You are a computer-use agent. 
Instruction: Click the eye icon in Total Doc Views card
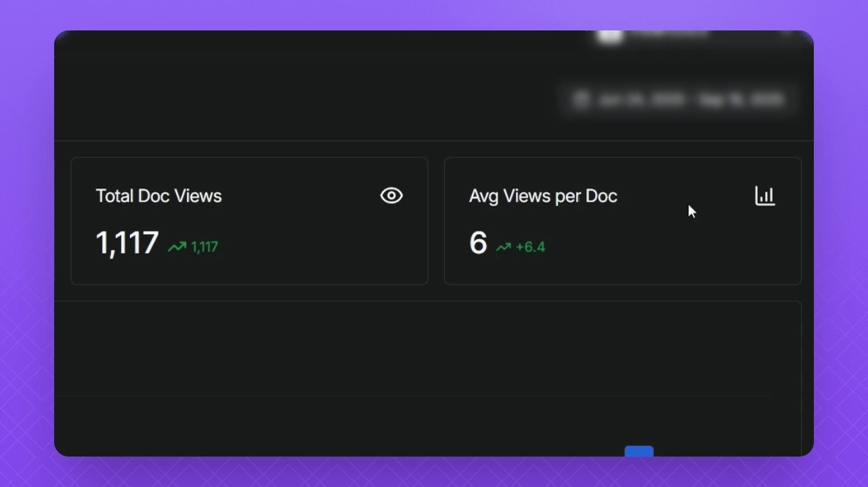[391, 196]
